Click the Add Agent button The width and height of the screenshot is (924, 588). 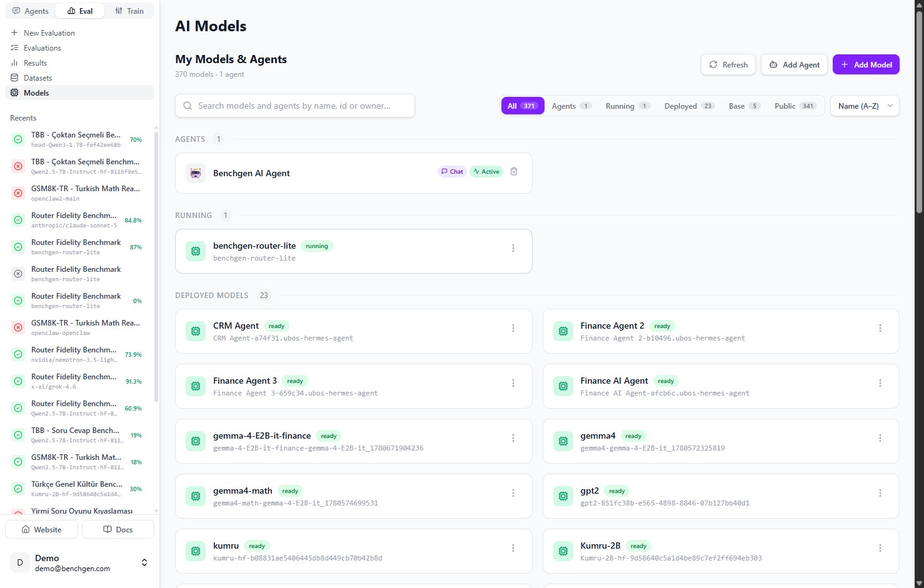(x=794, y=64)
